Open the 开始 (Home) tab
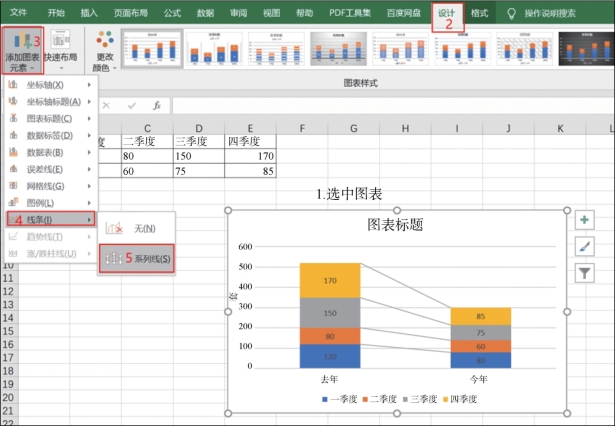615x426 pixels. click(x=56, y=13)
